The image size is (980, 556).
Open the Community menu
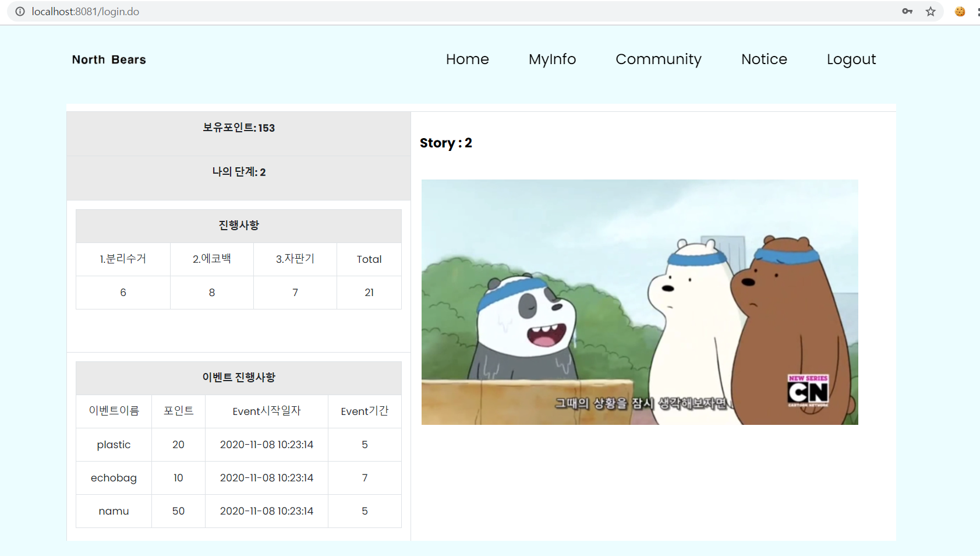659,59
